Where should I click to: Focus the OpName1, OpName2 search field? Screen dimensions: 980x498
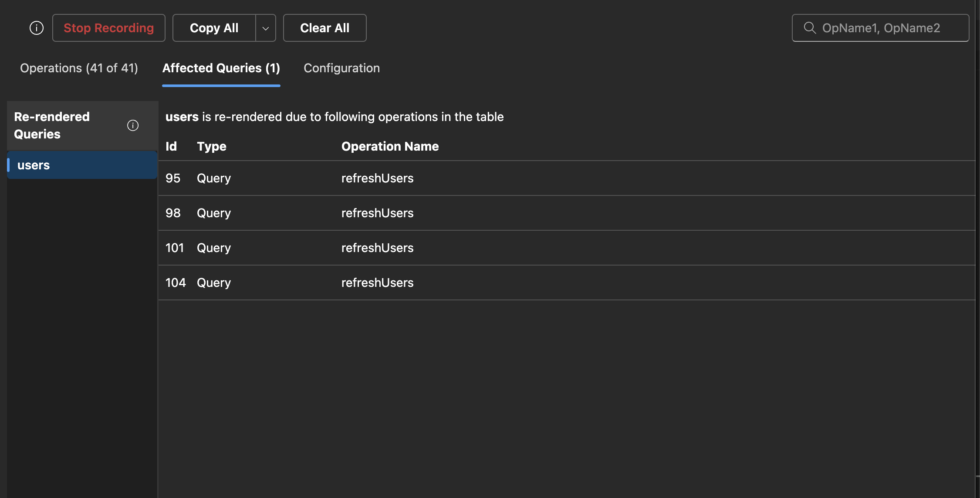[889, 28]
